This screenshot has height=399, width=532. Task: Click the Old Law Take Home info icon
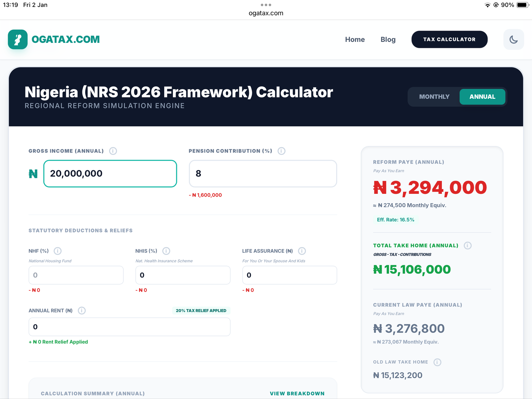pyautogui.click(x=438, y=362)
